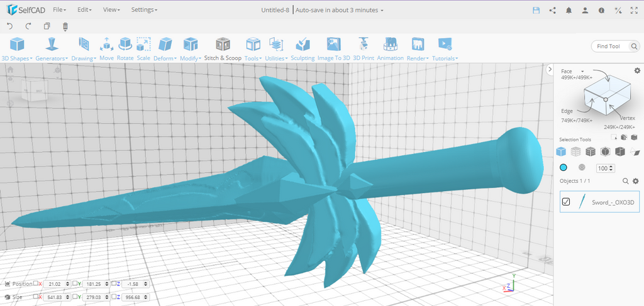Toggle the Position Z checkbox
Image resolution: width=644 pixels, height=306 pixels.
[x=114, y=283]
